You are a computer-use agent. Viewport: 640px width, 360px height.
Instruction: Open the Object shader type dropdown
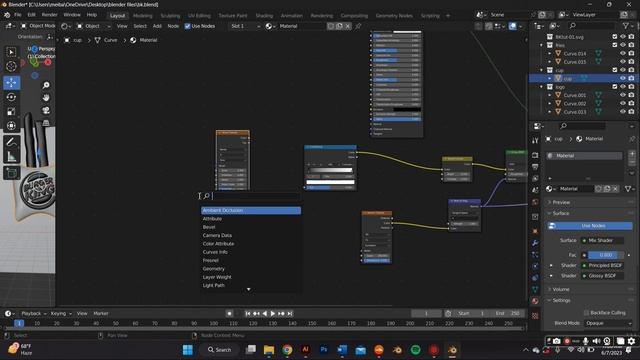point(93,26)
